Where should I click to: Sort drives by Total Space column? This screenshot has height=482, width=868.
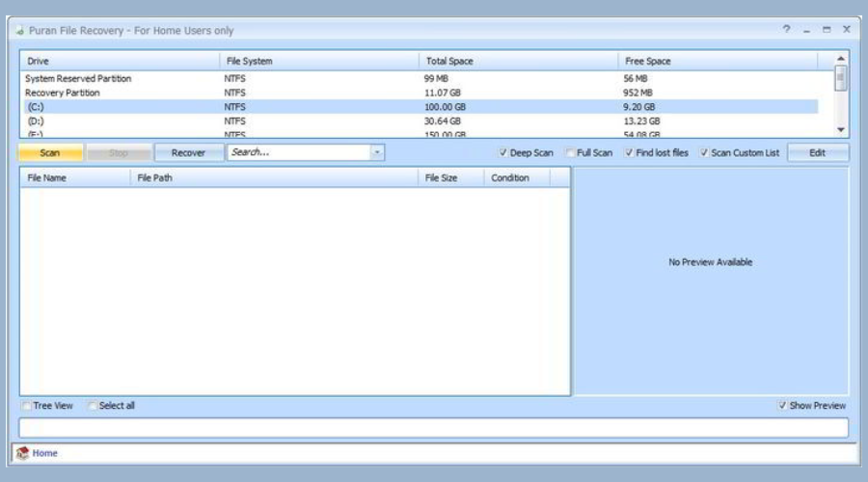(517, 61)
